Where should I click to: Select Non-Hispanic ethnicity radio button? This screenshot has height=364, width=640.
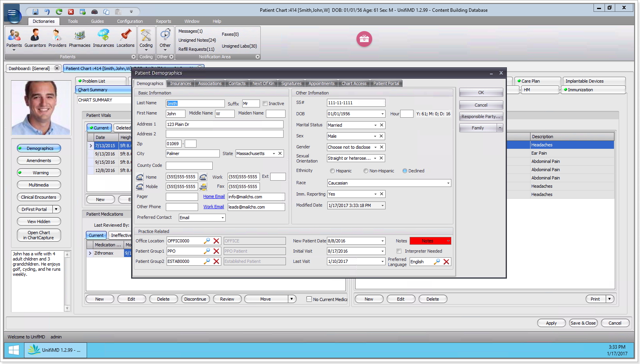(366, 171)
